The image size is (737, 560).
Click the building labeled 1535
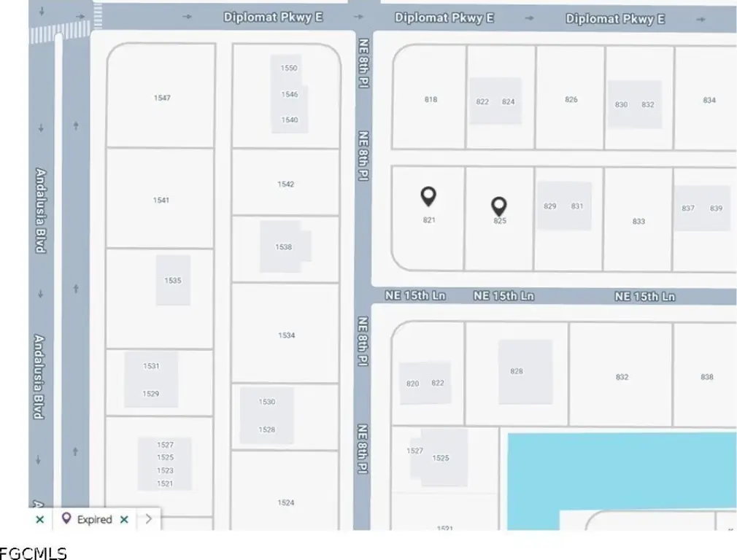pos(173,280)
